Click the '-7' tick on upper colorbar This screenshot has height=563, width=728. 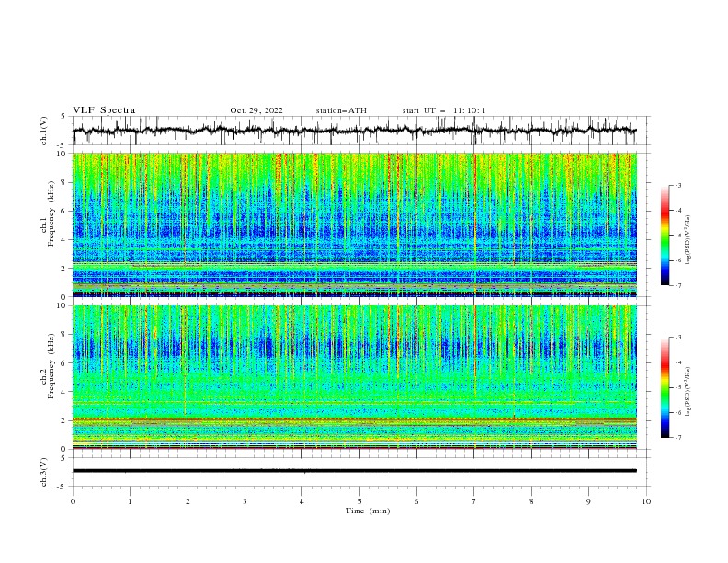click(x=677, y=286)
